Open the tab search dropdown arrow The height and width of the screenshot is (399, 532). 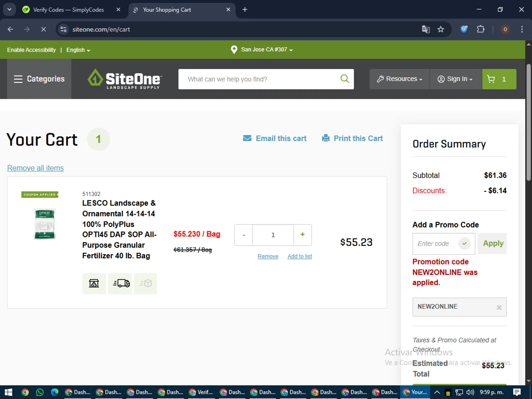(x=10, y=10)
